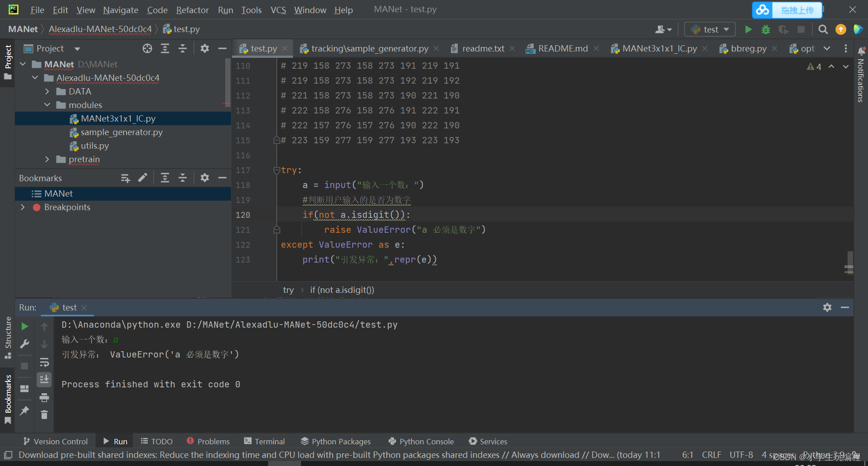868x466 pixels.
Task: Toggle the Structure side tool window
Action: coord(8,337)
